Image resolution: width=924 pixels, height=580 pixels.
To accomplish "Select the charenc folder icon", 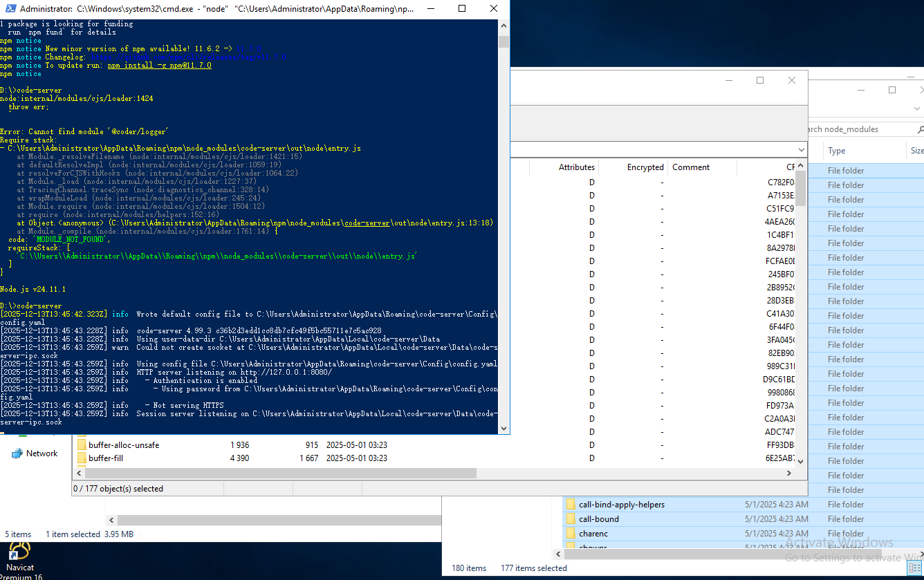I will coord(571,534).
